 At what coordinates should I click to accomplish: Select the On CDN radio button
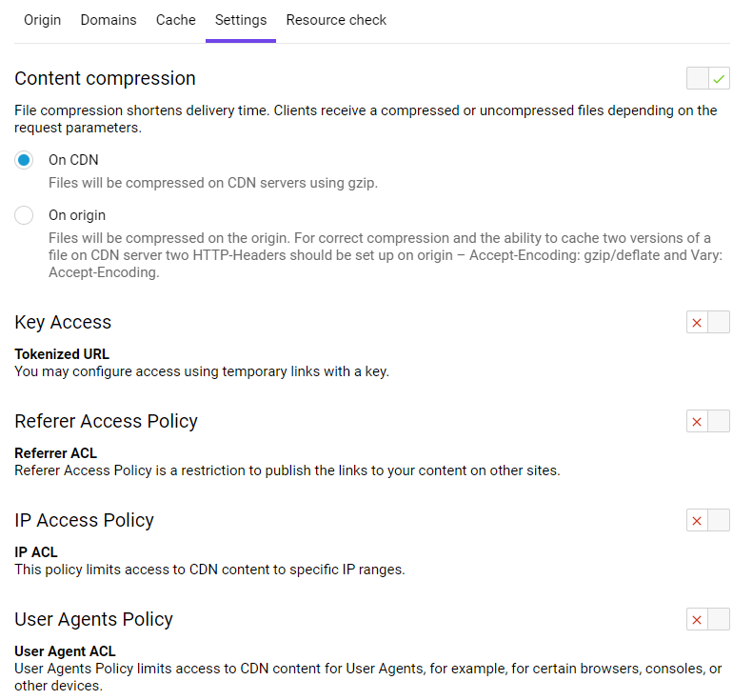tap(24, 160)
